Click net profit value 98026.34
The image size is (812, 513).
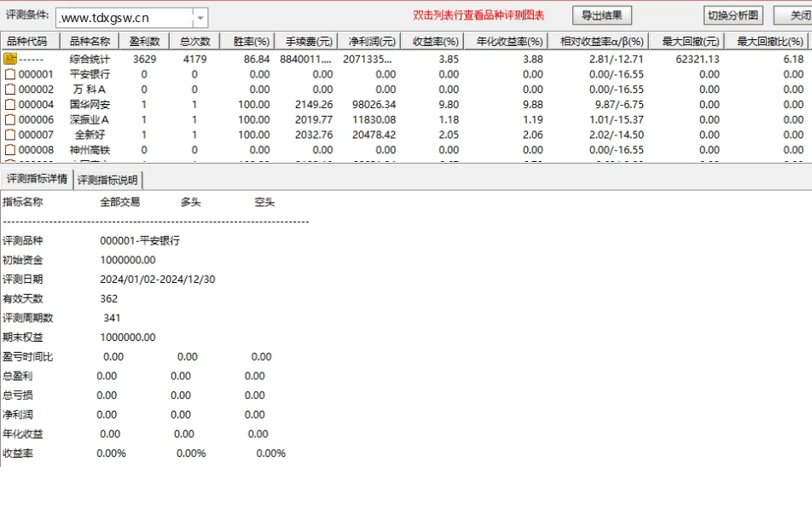click(x=374, y=105)
